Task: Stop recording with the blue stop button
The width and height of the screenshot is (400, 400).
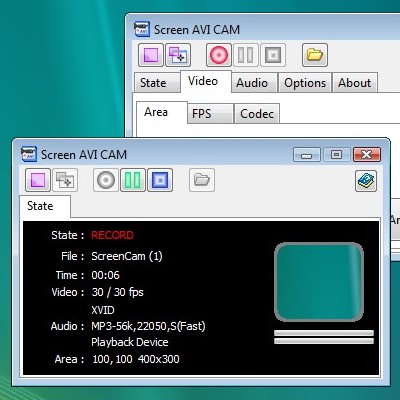Action: click(160, 180)
